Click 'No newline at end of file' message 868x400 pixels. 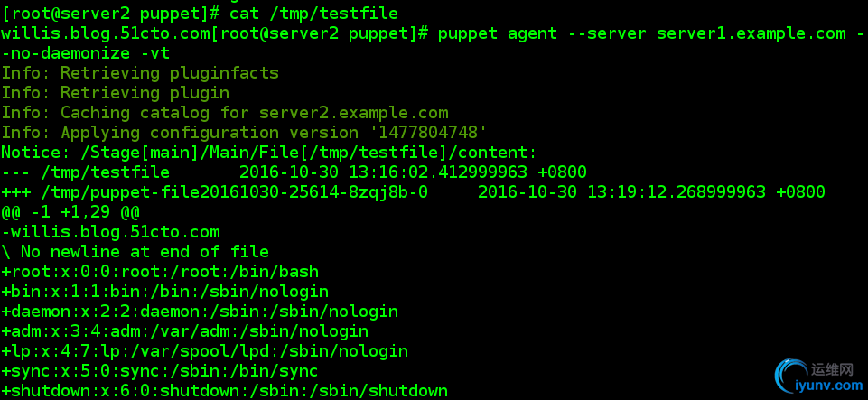145,252
